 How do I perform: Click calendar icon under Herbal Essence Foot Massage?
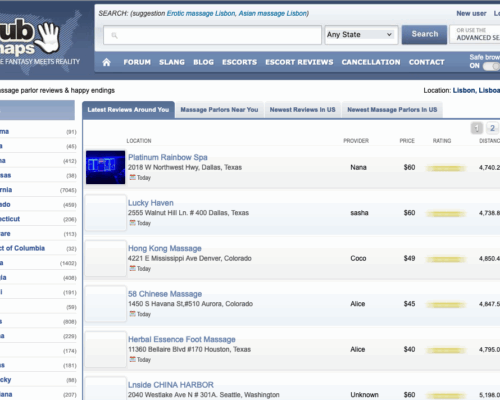pyautogui.click(x=132, y=359)
